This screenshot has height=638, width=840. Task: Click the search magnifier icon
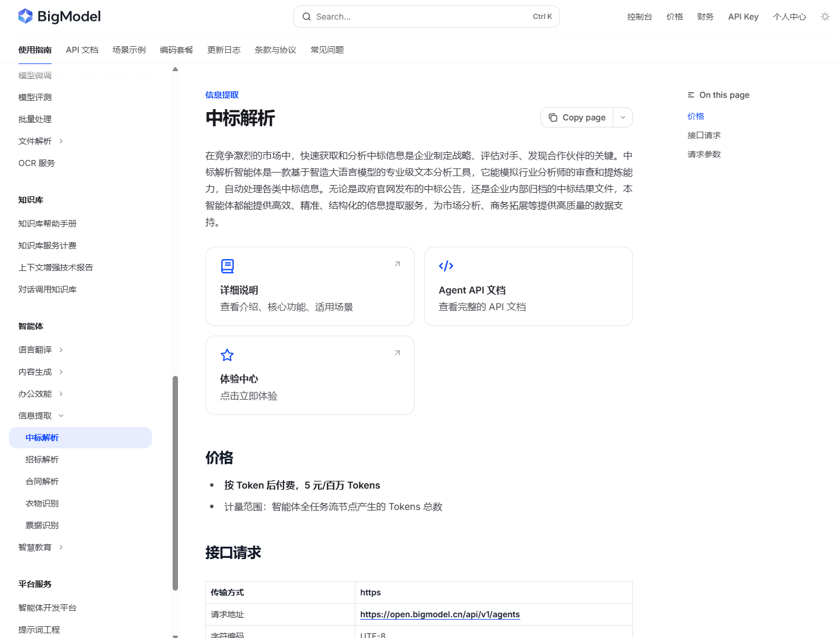click(x=307, y=17)
